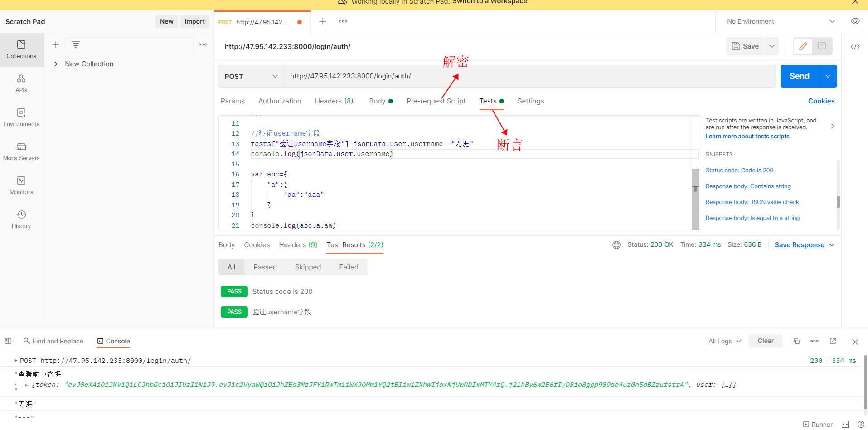Click the Import button
The image size is (868, 430).
coord(195,21)
